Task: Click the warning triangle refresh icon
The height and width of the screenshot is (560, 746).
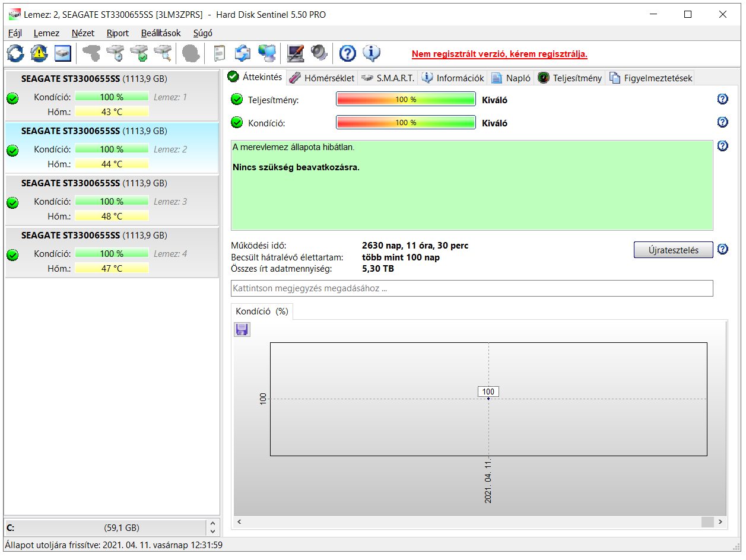Action: point(39,53)
